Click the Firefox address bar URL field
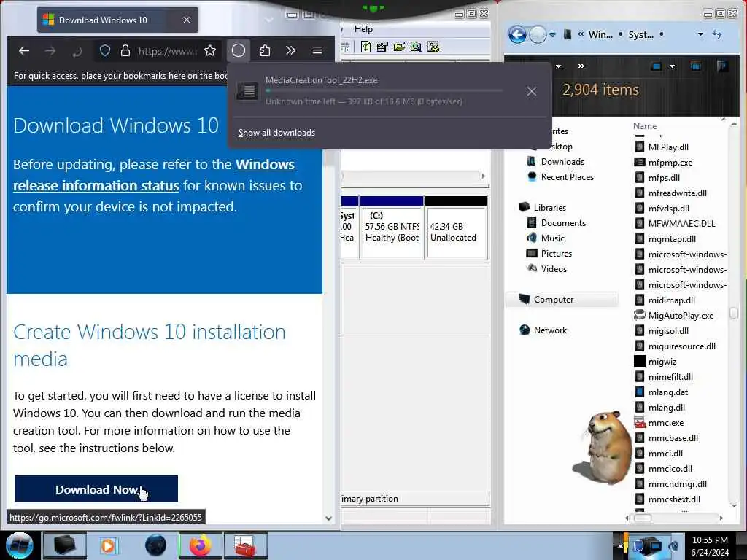This screenshot has width=747, height=560. coord(168,50)
